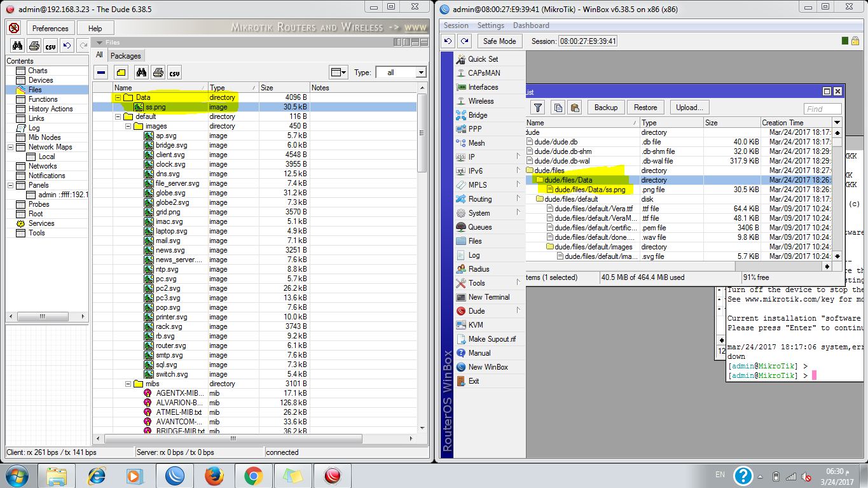Open the Settings menu in WinBox

[x=490, y=25]
